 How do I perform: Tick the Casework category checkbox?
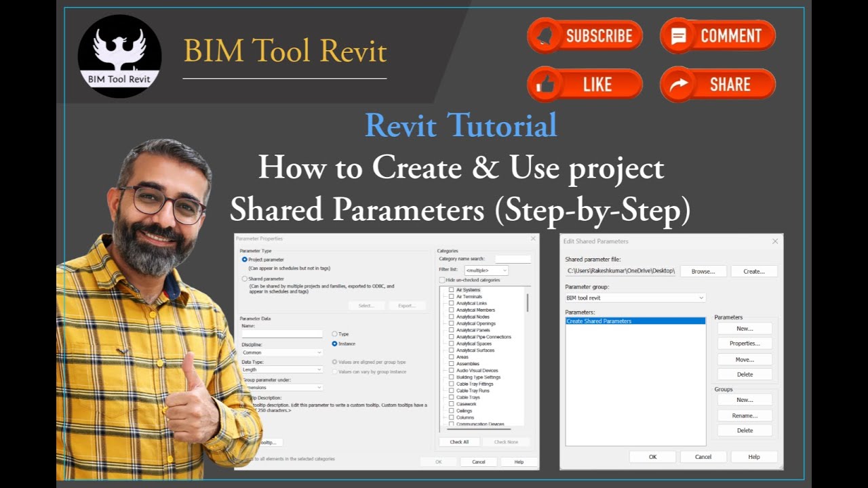click(x=452, y=404)
